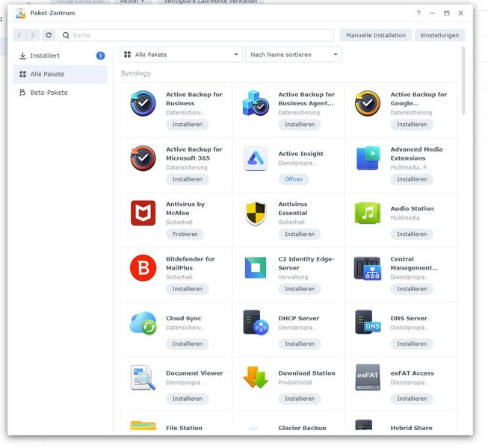Viewport: 488px width, 448px height.
Task: Select Installiert in the sidebar
Action: 61,56
